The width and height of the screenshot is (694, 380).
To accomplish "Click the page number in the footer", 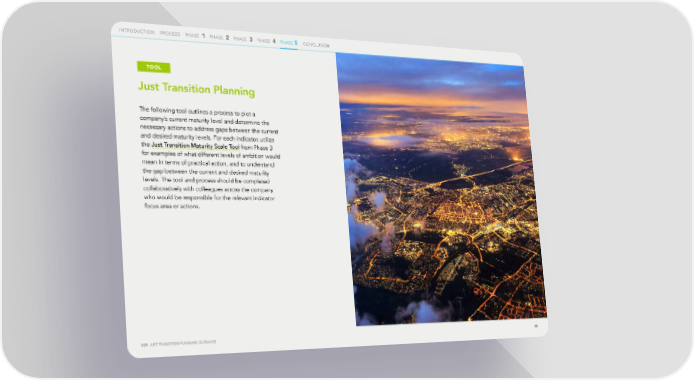I will [144, 345].
